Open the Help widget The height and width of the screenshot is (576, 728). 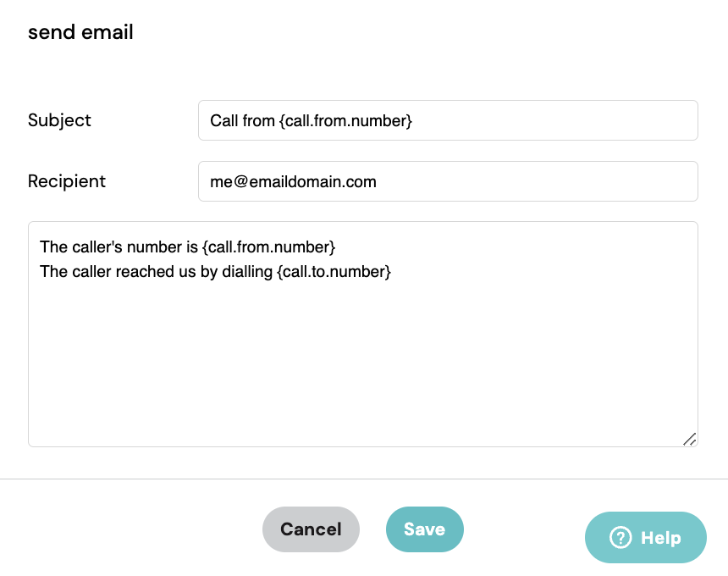pyautogui.click(x=646, y=537)
